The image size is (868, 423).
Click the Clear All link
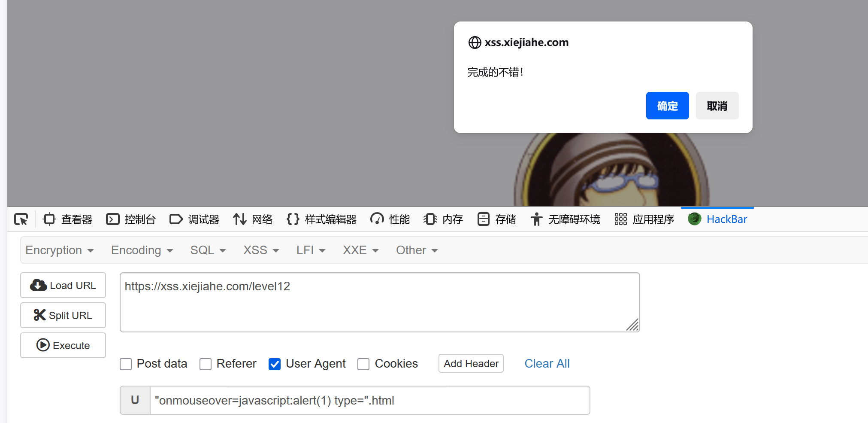[x=547, y=364]
